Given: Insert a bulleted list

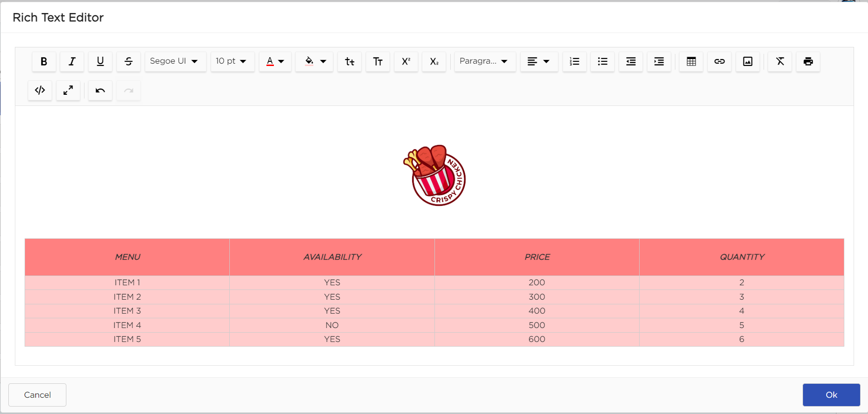Looking at the screenshot, I should coord(602,61).
